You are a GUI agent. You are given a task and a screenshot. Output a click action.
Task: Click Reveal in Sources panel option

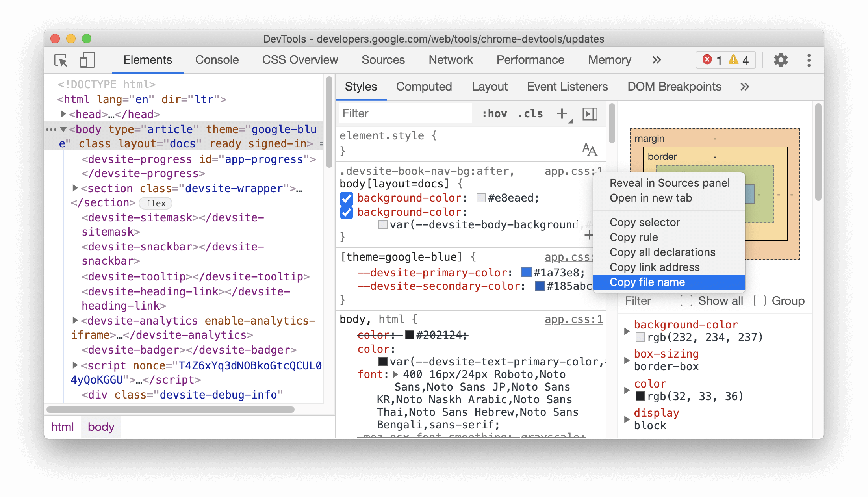[669, 183]
